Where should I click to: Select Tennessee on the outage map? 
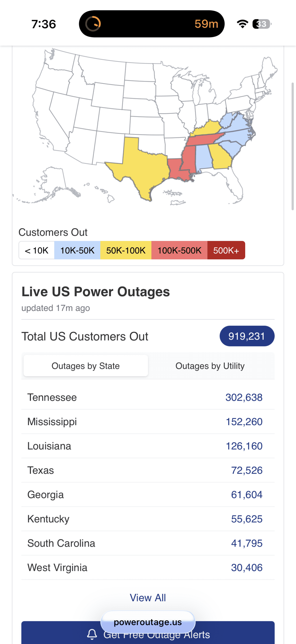point(204,140)
